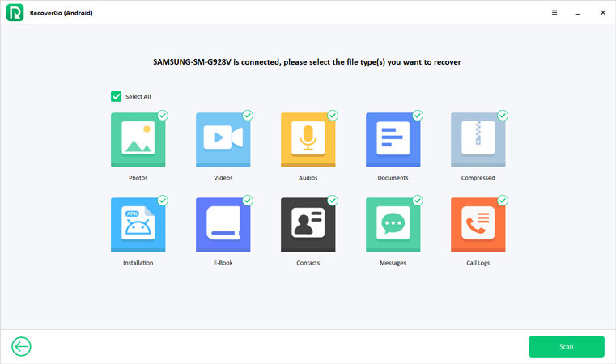Click the Compressed archive icon
The height and width of the screenshot is (364, 616).
pos(478,140)
